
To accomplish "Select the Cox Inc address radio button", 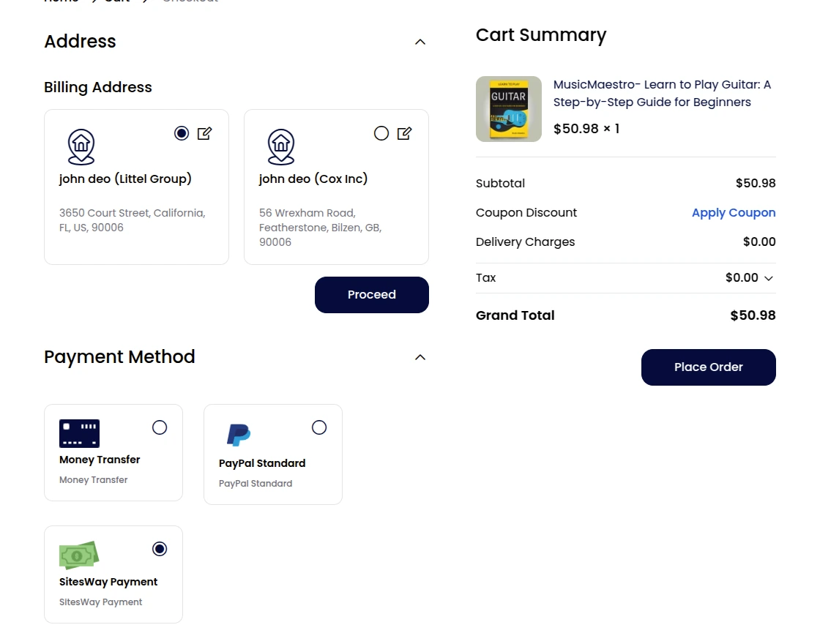I will [x=381, y=133].
